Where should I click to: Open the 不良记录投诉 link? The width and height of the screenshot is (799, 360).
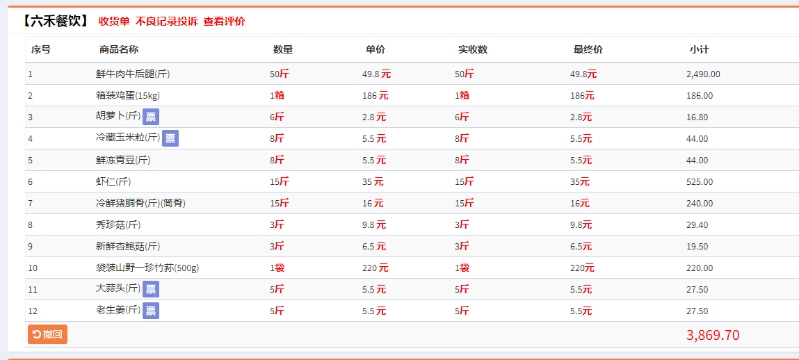coord(167,21)
